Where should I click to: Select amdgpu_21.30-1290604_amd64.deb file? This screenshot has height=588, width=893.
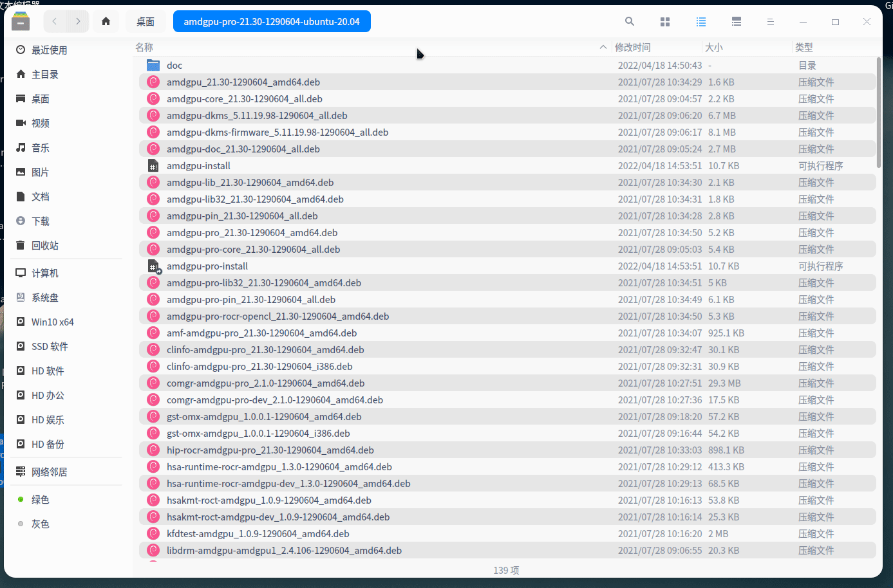pyautogui.click(x=507, y=82)
